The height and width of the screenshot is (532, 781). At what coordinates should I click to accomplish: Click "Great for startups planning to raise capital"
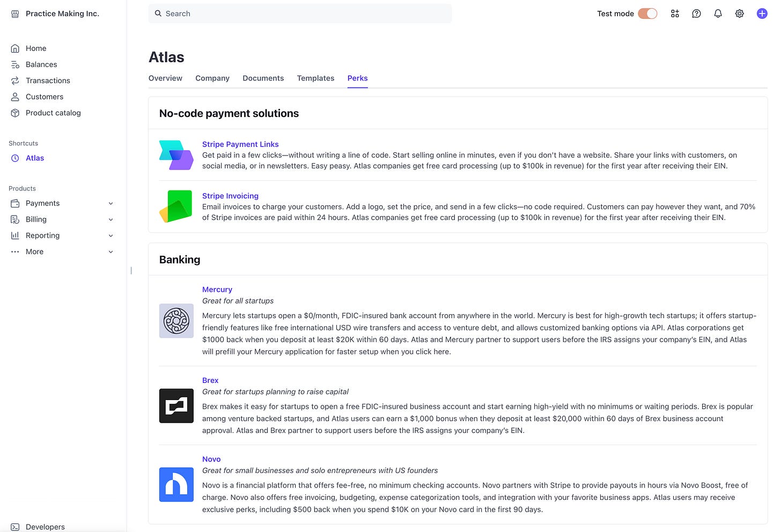pos(275,392)
